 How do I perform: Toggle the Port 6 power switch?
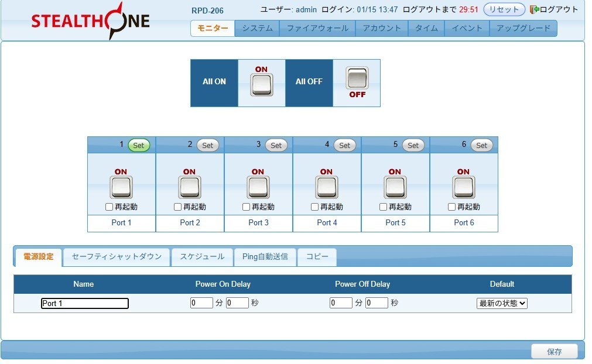(x=464, y=187)
